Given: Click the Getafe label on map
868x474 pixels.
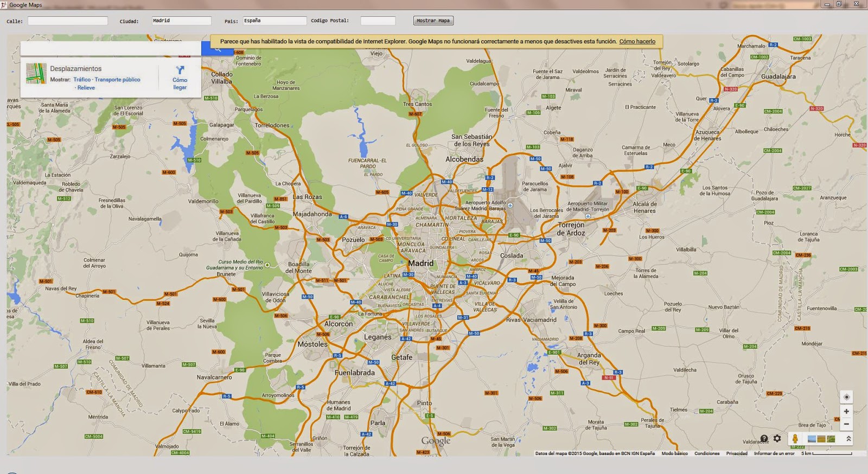Looking at the screenshot, I should (x=402, y=357).
